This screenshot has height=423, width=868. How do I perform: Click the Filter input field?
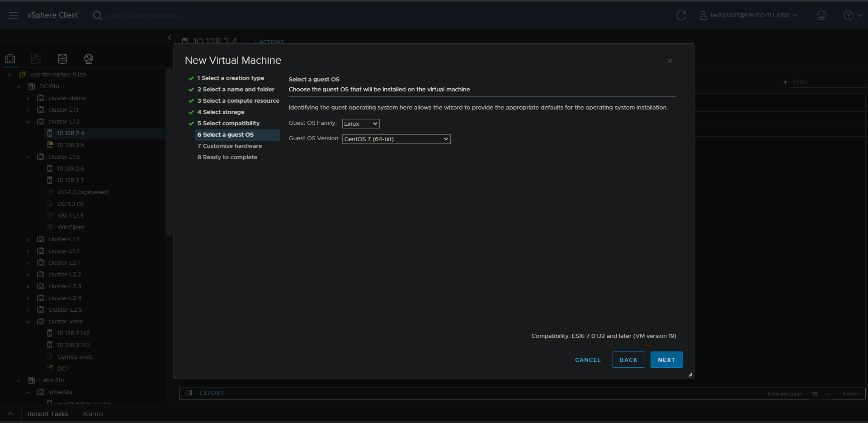(827, 82)
